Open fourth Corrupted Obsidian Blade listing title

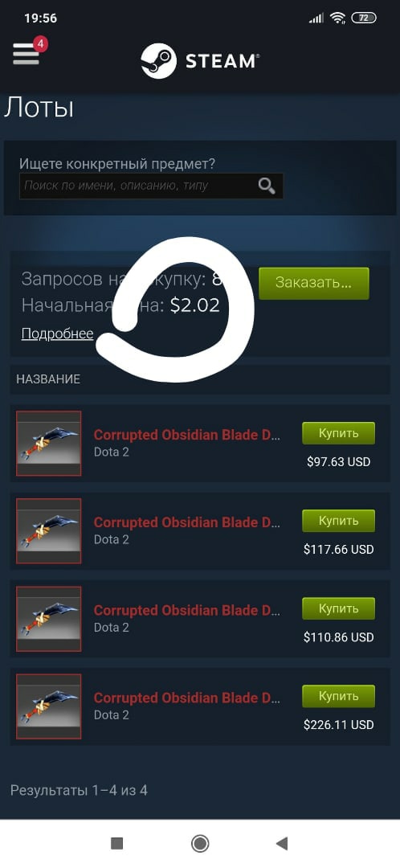click(x=187, y=698)
